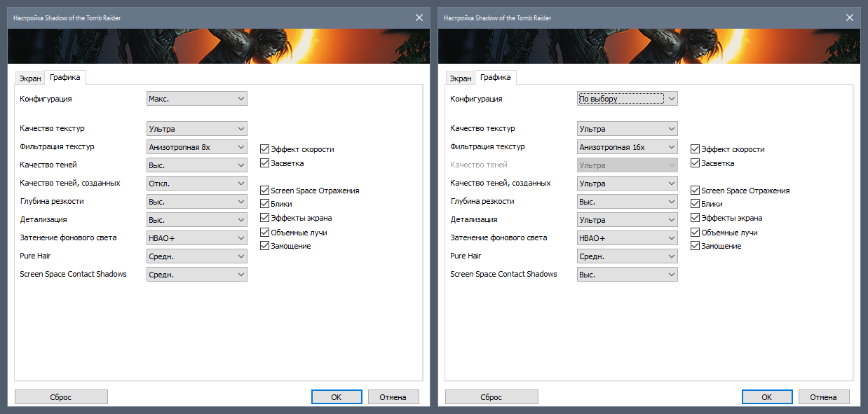Click Сброс button in left window
The height and width of the screenshot is (414, 868).
pyautogui.click(x=61, y=397)
